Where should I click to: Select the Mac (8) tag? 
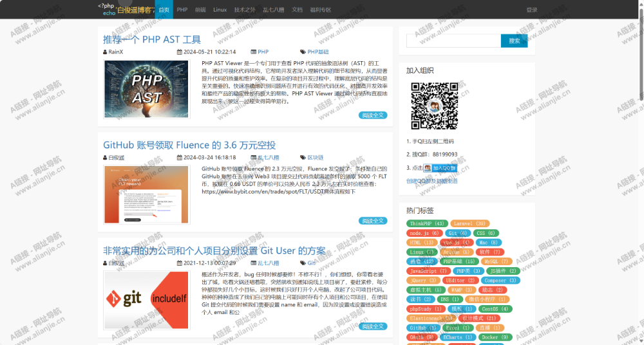(x=488, y=242)
